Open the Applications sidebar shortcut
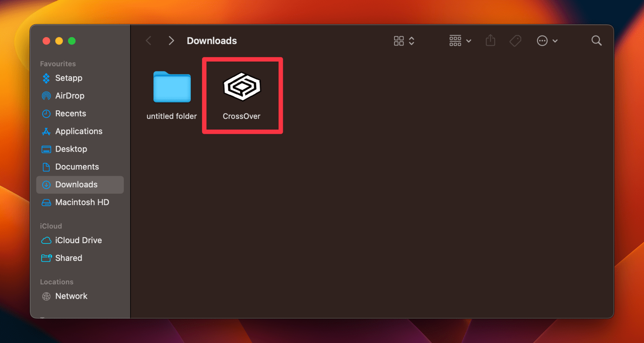644x343 pixels. point(79,131)
